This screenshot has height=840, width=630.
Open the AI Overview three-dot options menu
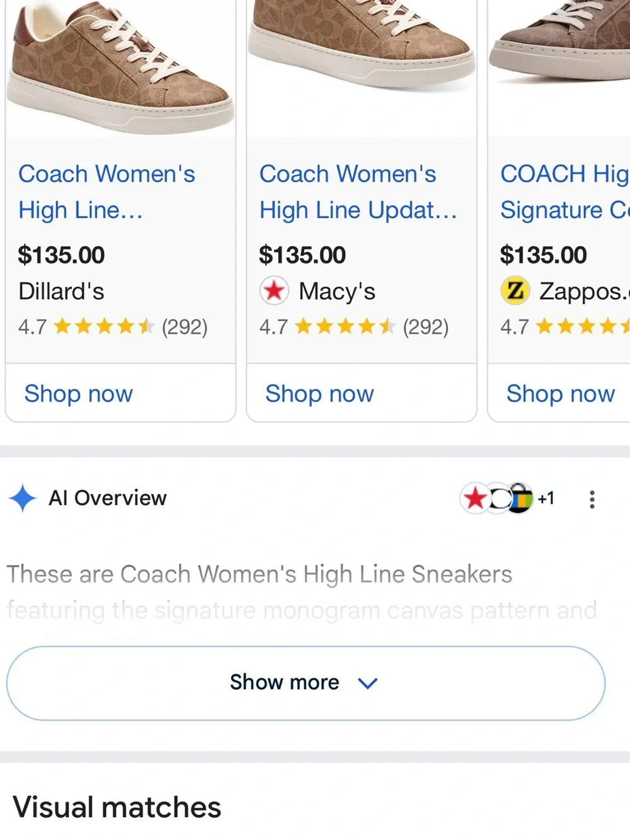tap(592, 499)
